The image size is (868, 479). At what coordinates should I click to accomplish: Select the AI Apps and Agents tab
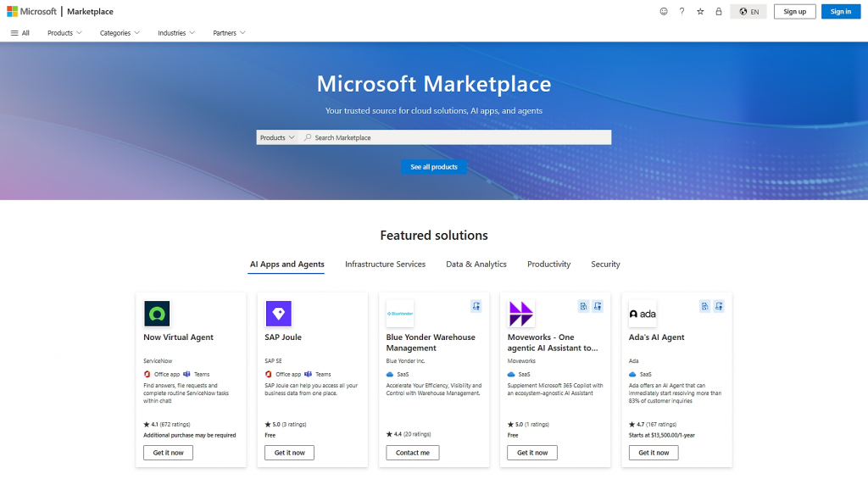click(x=287, y=265)
